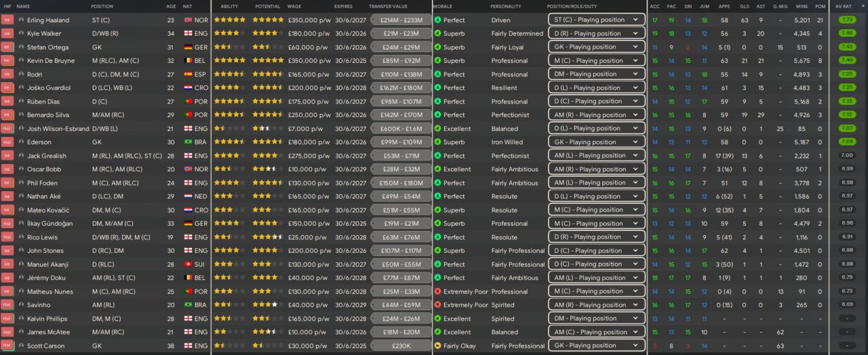The height and width of the screenshot is (355, 868).
Task: Sort the squad list by the AGE column header
Action: pyautogui.click(x=171, y=6)
